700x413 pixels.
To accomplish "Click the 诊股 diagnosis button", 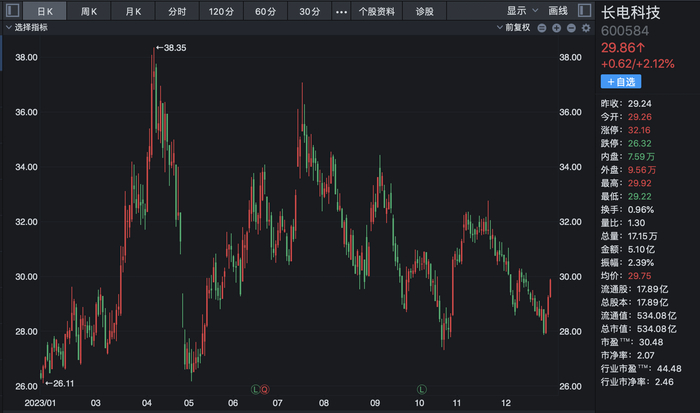I will click(424, 11).
